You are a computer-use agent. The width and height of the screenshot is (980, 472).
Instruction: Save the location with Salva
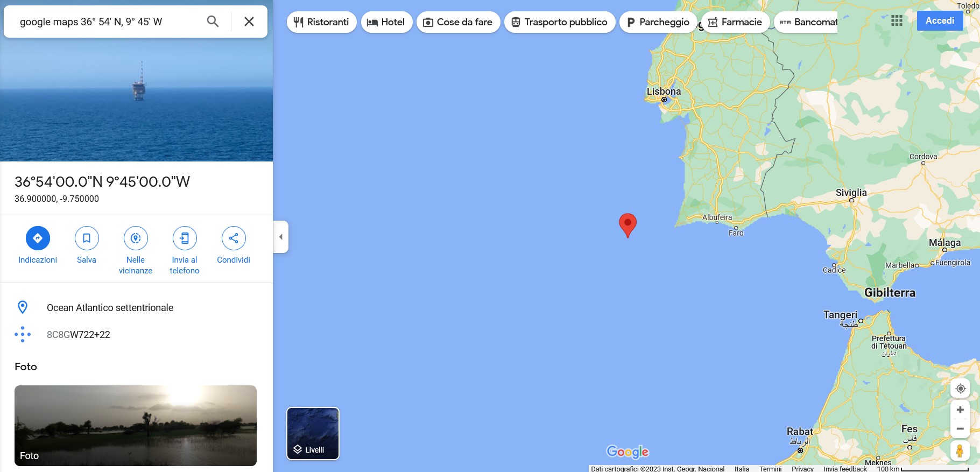tap(87, 245)
